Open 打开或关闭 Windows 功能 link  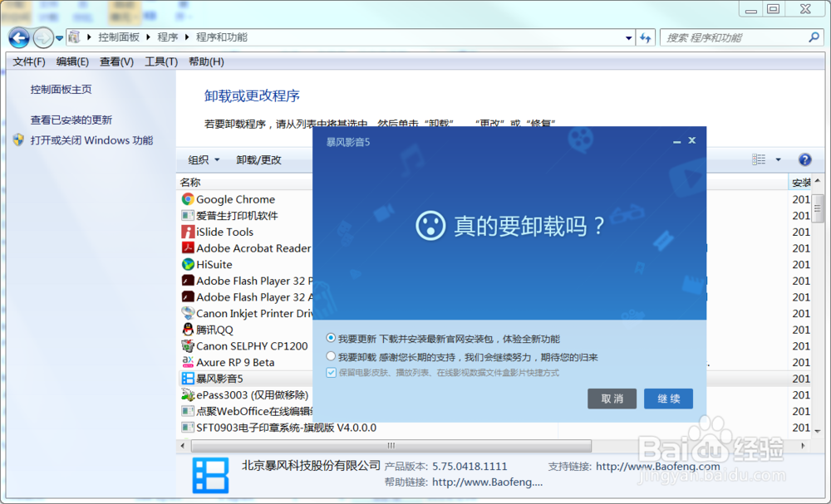[91, 140]
